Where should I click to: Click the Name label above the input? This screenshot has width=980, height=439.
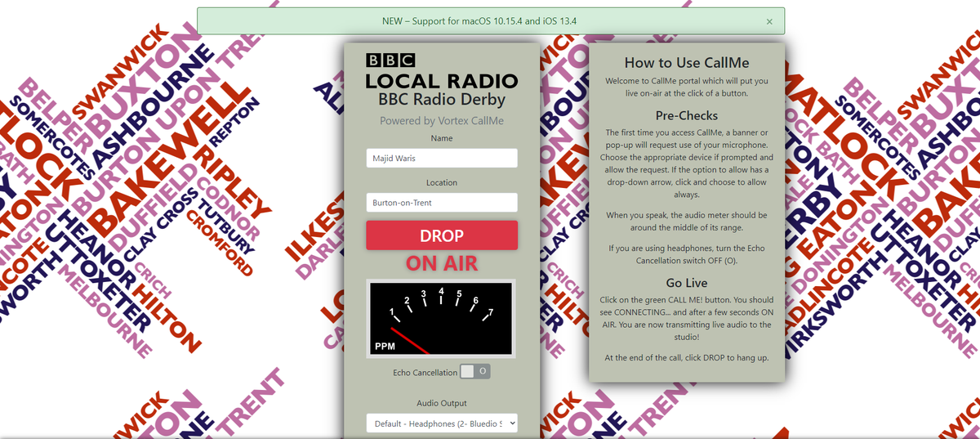[x=442, y=138]
